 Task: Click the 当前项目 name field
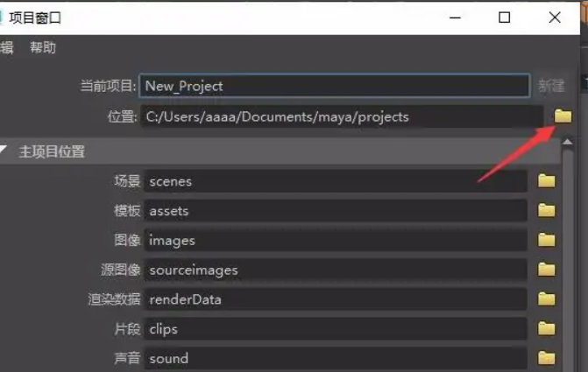click(335, 86)
